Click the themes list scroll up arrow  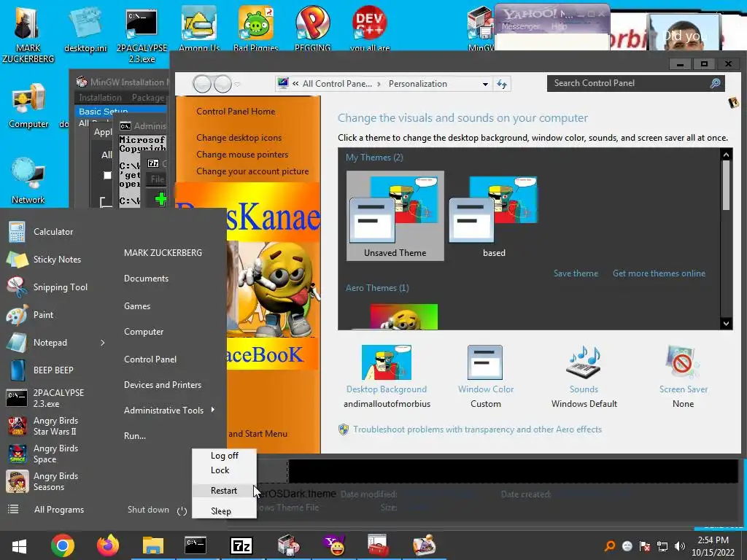tap(726, 155)
